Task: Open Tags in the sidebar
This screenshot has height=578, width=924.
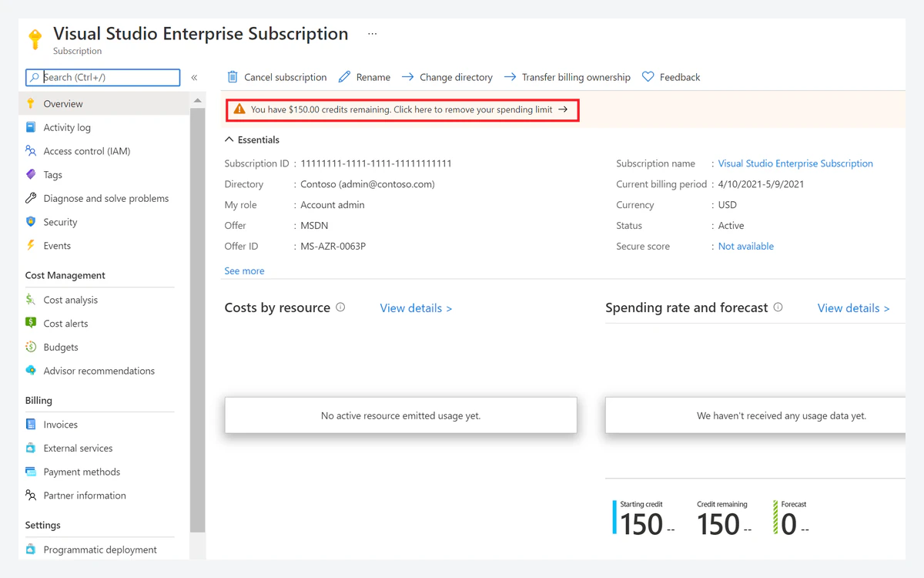Action: click(x=103, y=174)
